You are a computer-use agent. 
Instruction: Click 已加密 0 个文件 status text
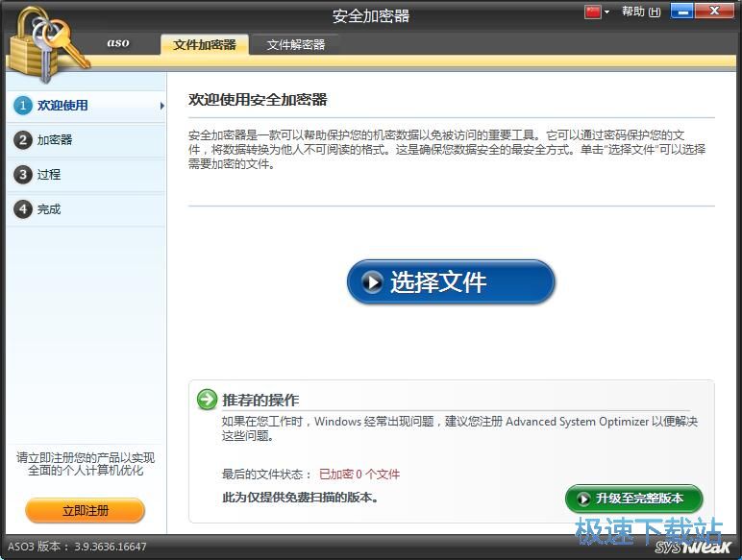pos(359,474)
